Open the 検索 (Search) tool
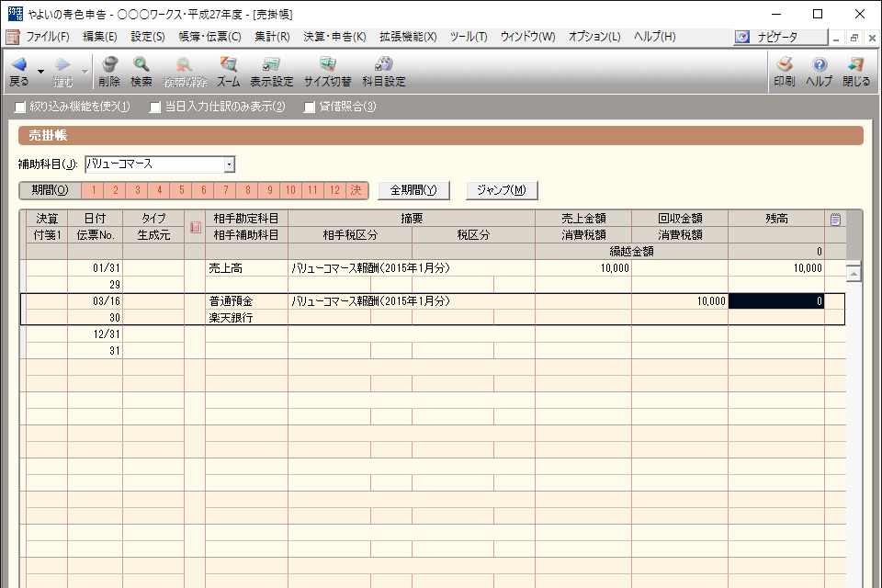The width and height of the screenshot is (882, 588). coord(141,72)
